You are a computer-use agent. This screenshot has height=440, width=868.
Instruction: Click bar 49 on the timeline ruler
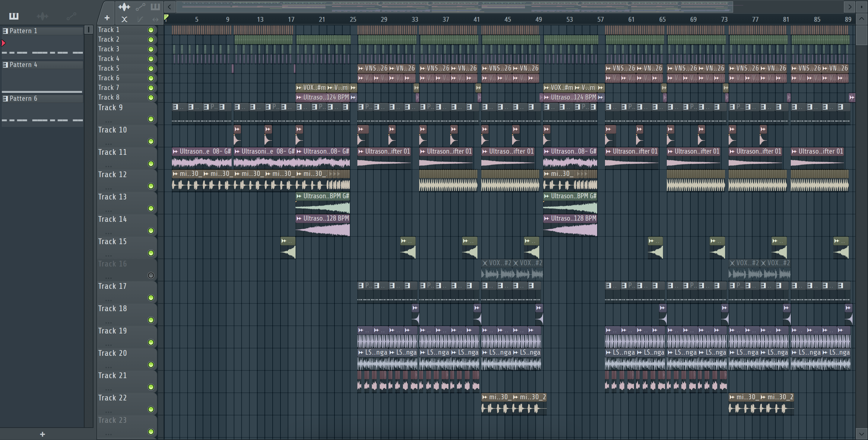tap(538, 20)
